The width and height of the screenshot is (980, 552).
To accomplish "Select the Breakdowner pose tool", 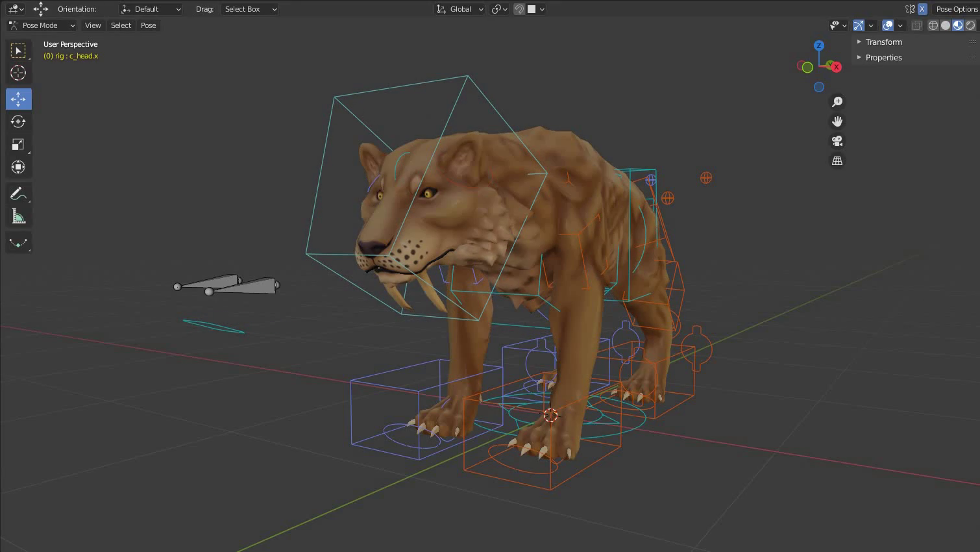I will coord(18,243).
